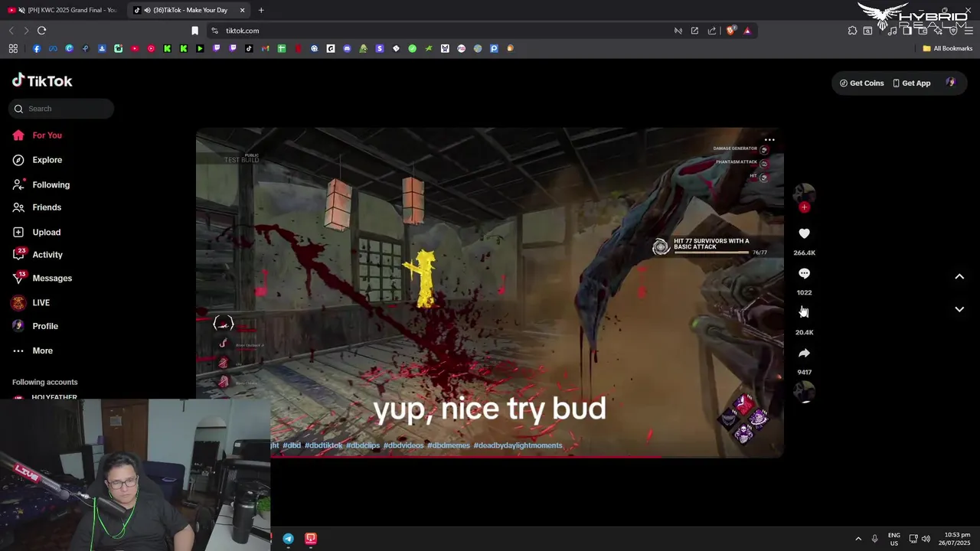Reload the page
980x551 pixels.
[41, 31]
